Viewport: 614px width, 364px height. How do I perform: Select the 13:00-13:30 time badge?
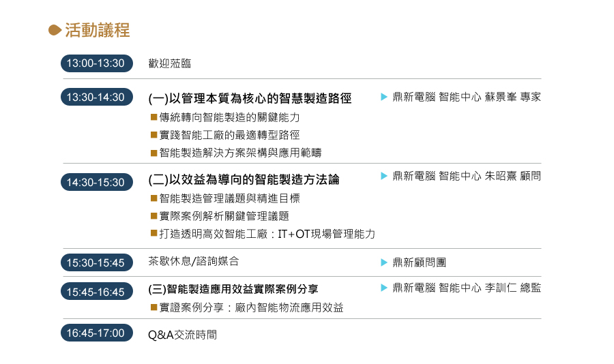pos(97,63)
